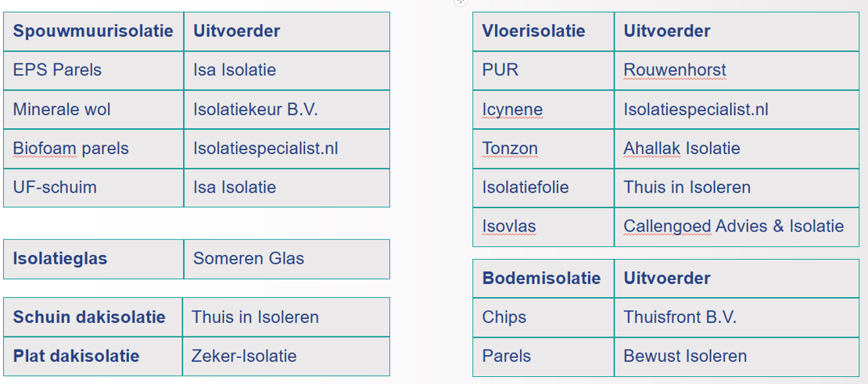
Task: Click the Spouwmuurisolatie header cell
Action: [93, 31]
